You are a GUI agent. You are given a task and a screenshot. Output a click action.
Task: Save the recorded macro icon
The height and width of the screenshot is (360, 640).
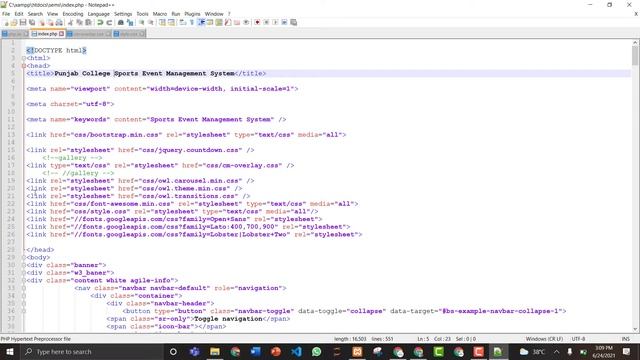(293, 22)
